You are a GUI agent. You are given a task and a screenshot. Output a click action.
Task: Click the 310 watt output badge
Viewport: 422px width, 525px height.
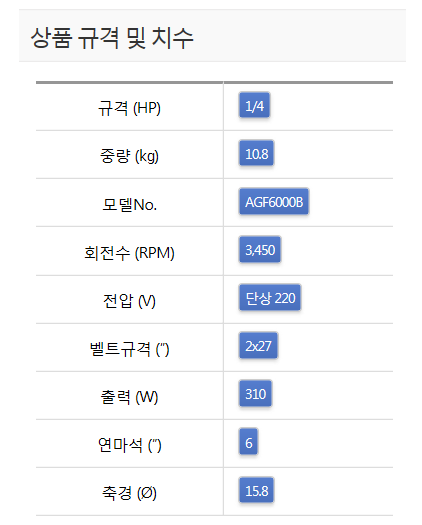click(x=255, y=393)
